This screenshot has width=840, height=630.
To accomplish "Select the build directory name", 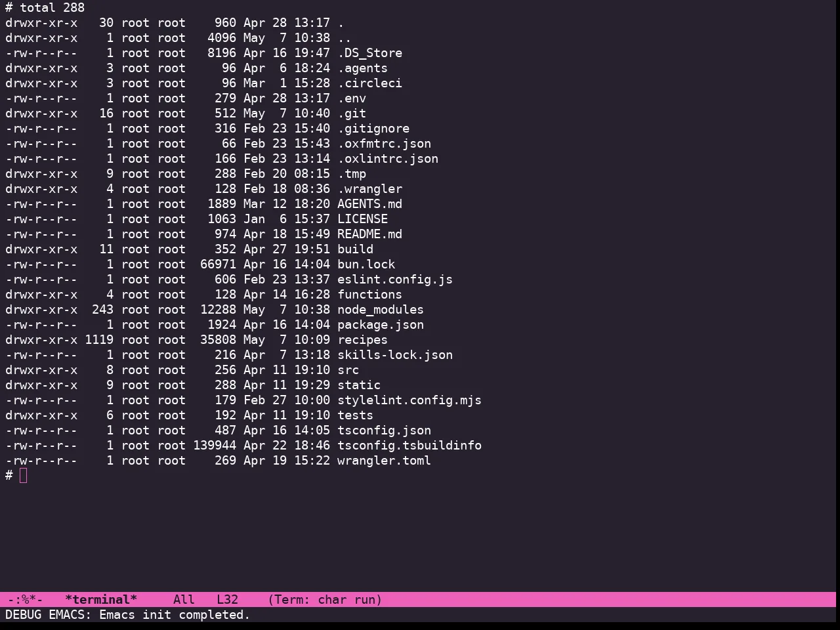I will [x=355, y=249].
